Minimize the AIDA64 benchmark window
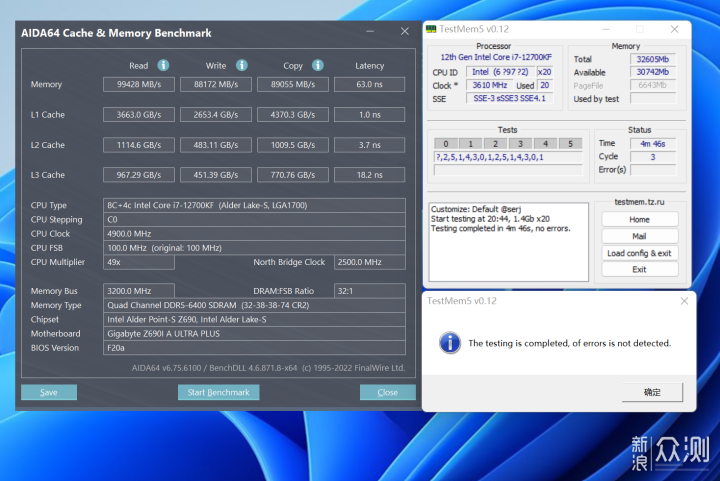This screenshot has height=481, width=720. [370, 31]
